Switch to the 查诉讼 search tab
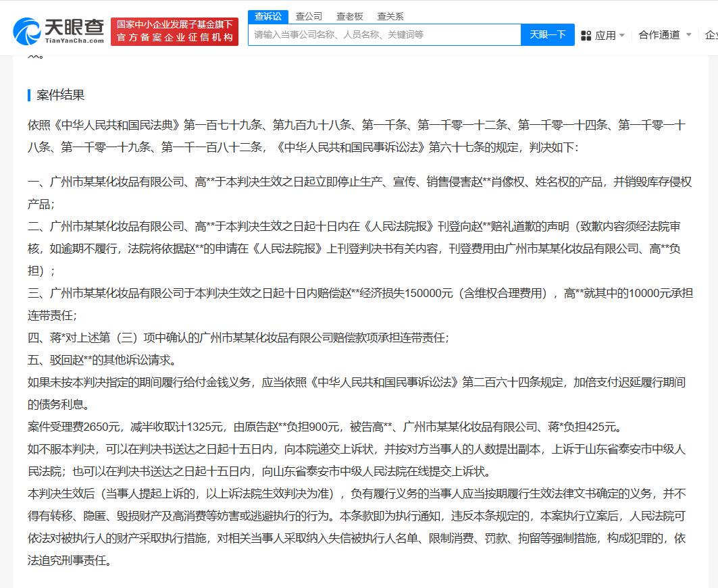This screenshot has height=588, width=718. point(268,16)
